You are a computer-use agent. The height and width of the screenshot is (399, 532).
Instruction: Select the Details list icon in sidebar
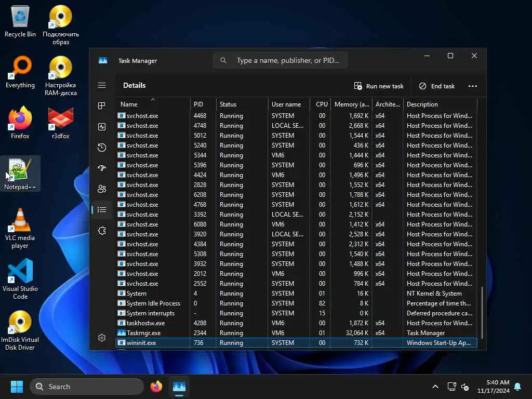click(x=102, y=210)
